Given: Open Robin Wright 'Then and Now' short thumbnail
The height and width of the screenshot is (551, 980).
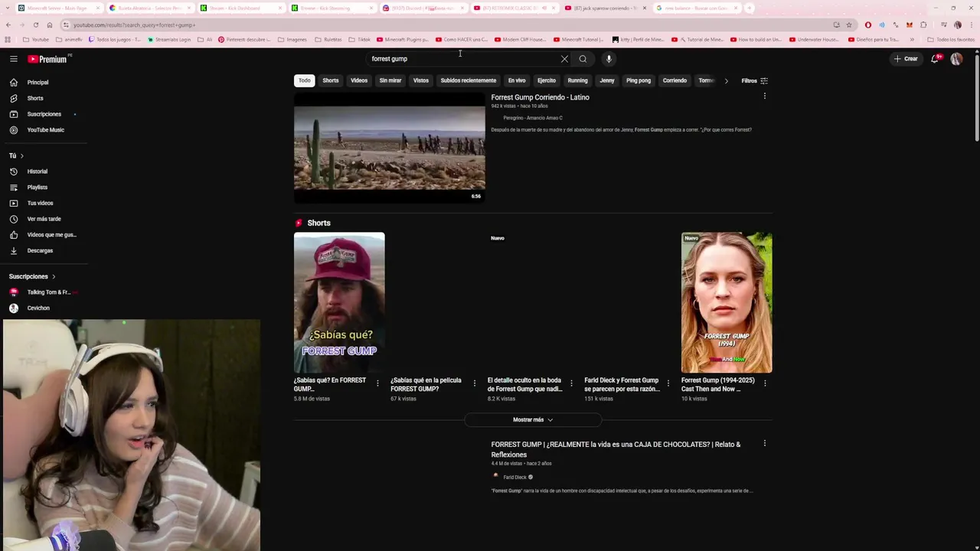Looking at the screenshot, I should pos(727,303).
